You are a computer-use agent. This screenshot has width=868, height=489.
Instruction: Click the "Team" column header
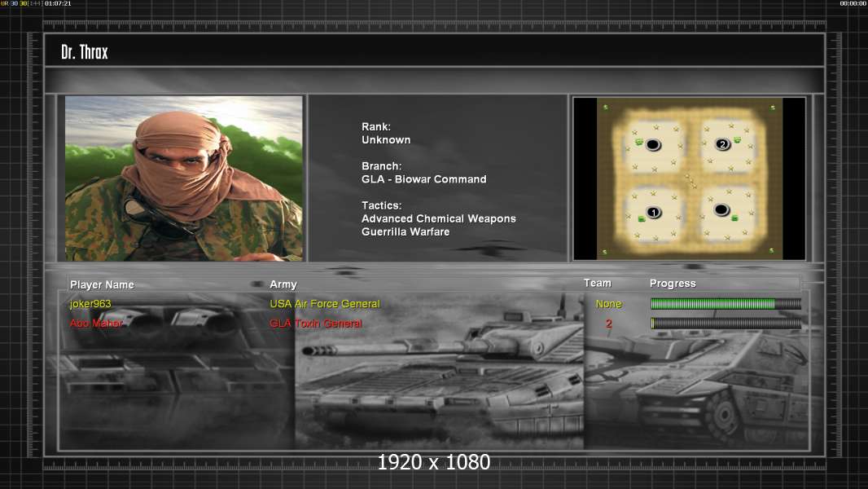point(598,283)
